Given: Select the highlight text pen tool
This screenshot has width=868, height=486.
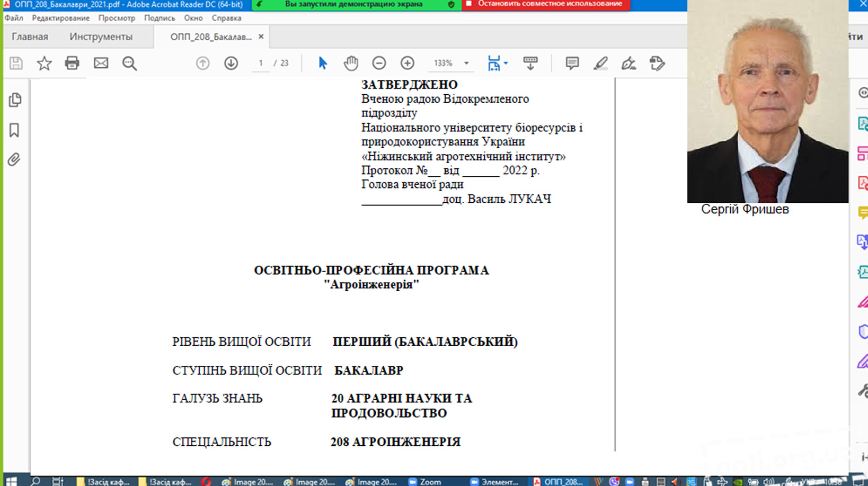Looking at the screenshot, I should coord(600,64).
